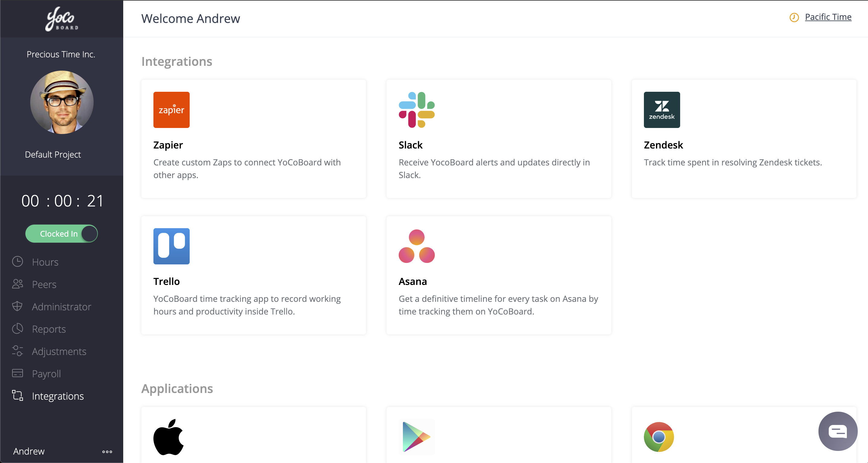Open the Hours menu item
This screenshot has width=868, height=463.
[45, 262]
